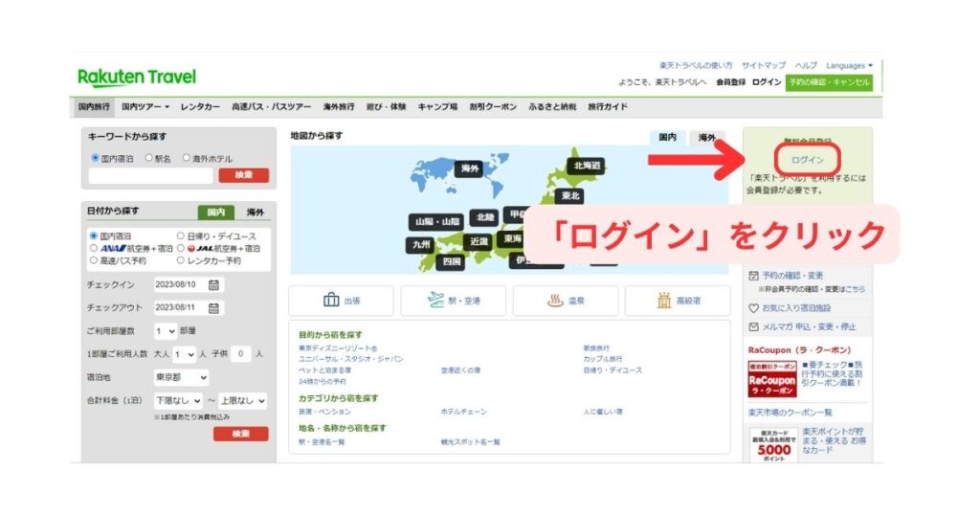Click the 楽天カード 5000 points banner
980x515 pixels.
773,445
